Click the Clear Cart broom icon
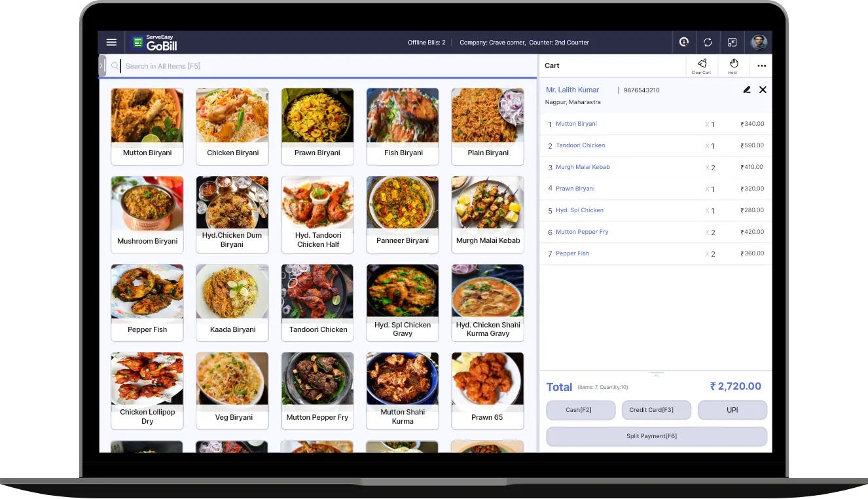Image resolution: width=868 pixels, height=499 pixels. 702,65
